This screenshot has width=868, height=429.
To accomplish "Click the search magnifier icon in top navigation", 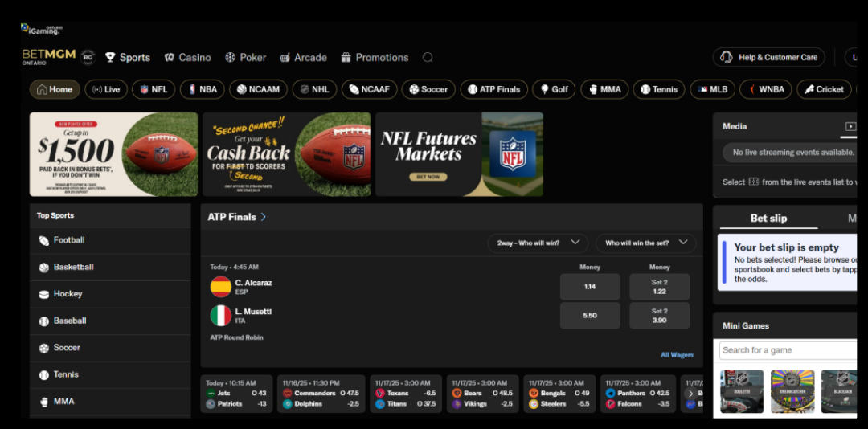I will tap(428, 58).
